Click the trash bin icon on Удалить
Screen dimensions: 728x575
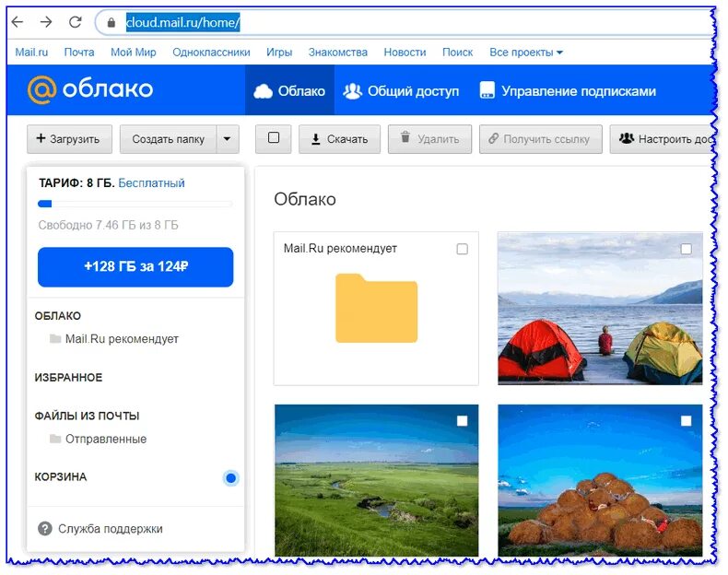[x=405, y=137]
